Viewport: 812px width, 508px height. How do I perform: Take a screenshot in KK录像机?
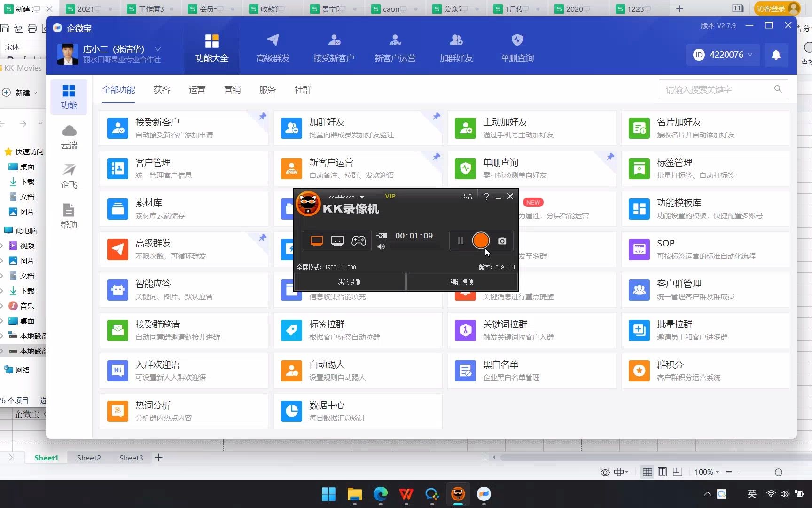tap(502, 241)
